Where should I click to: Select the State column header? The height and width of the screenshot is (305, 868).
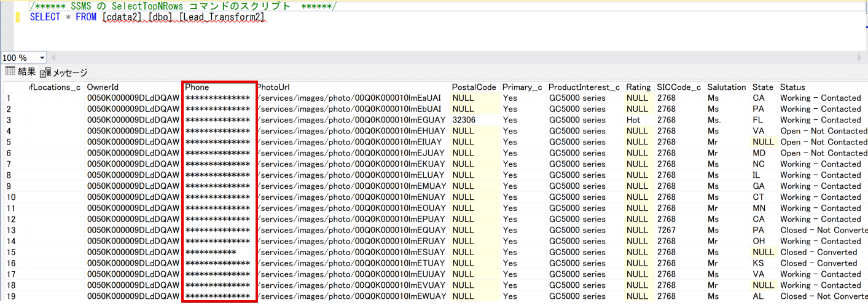coord(764,87)
